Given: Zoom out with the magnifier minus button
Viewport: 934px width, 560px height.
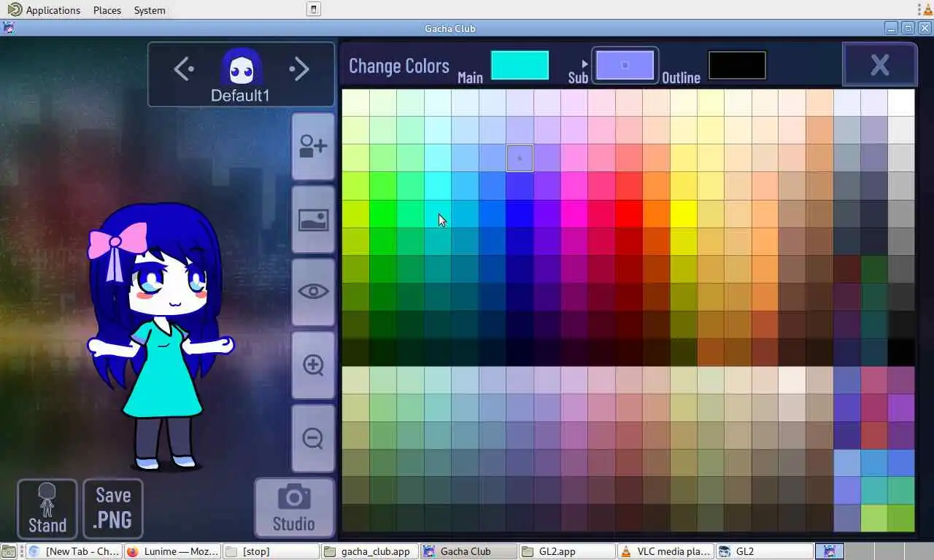Looking at the screenshot, I should [x=313, y=437].
